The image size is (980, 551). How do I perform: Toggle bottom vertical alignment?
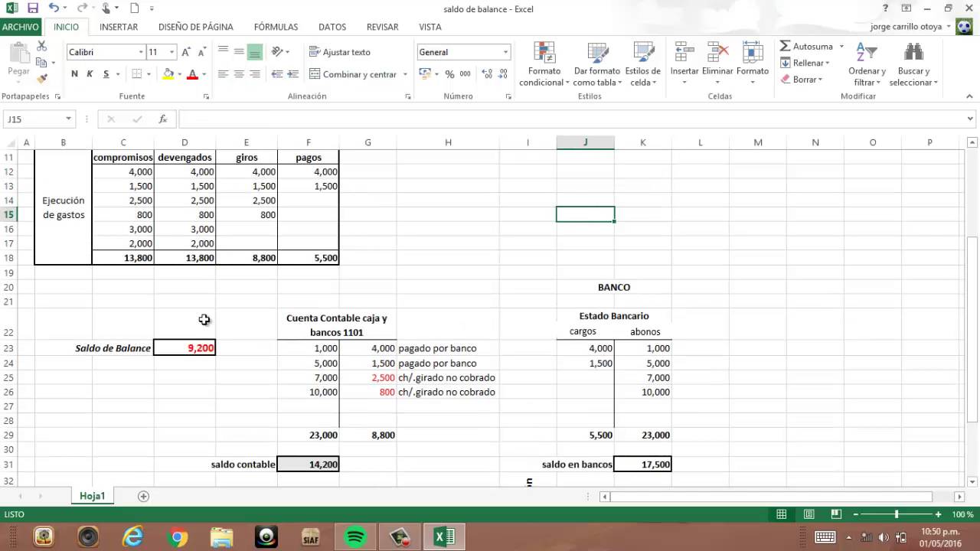pyautogui.click(x=255, y=52)
